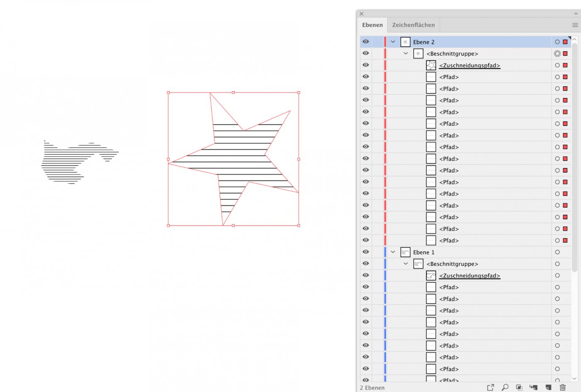581x392 pixels.
Task: Click left-middle handle of star bounding box
Action: point(168,159)
